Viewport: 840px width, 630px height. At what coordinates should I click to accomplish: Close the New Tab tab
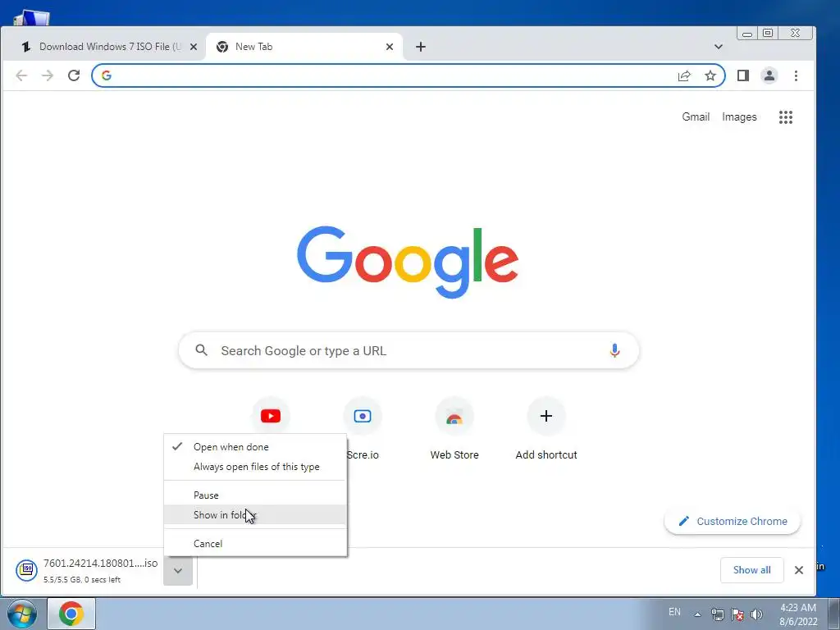coord(390,47)
